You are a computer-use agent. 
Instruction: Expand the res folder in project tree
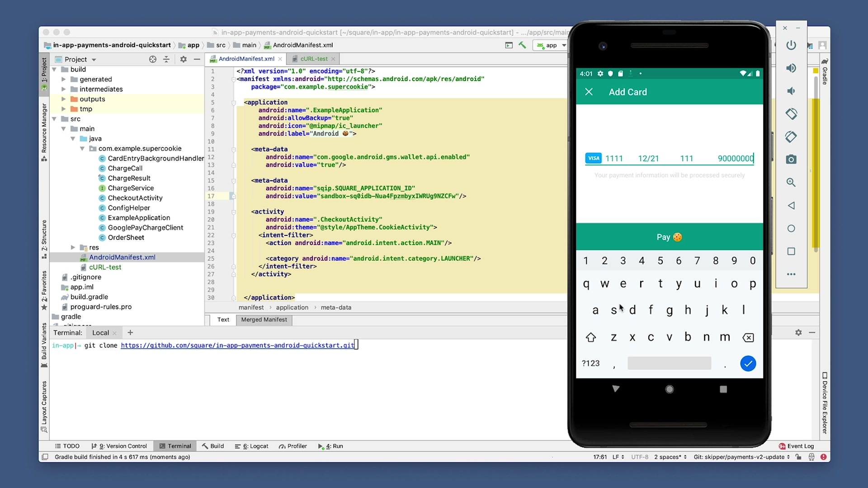[x=73, y=248]
